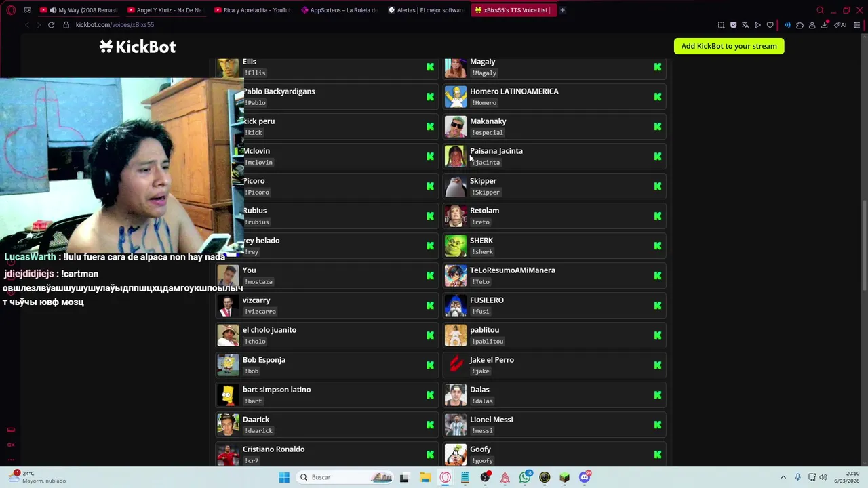
Task: Click the Kick icon for SHERK
Action: [657, 246]
